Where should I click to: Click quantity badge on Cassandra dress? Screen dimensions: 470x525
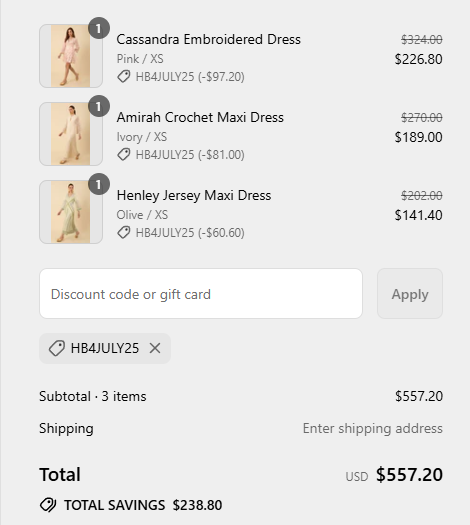99,28
